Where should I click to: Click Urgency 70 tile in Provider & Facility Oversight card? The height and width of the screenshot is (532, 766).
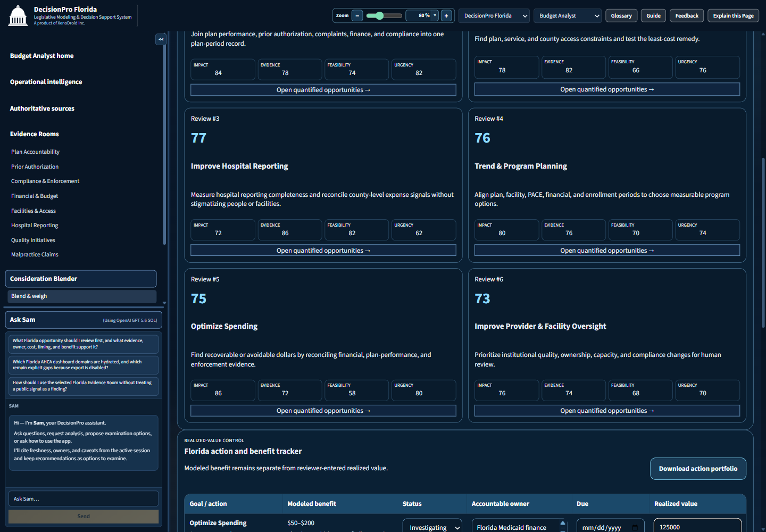click(707, 390)
